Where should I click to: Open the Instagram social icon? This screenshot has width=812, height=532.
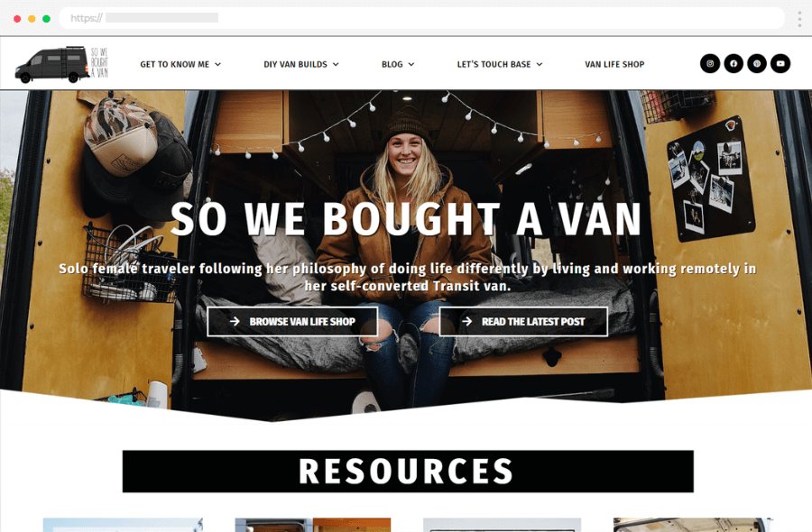coord(710,64)
